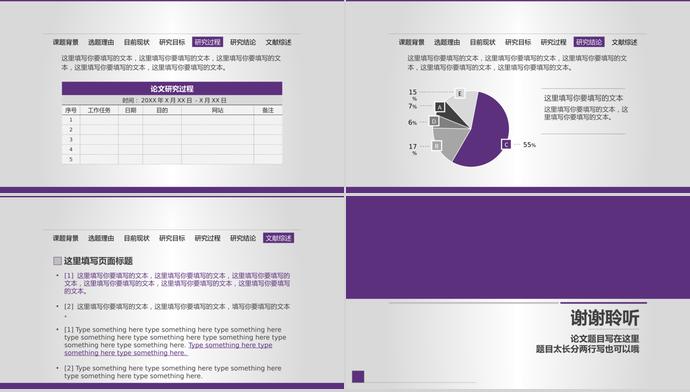
Task: Click the pie chart legend box labeled E
Action: tap(460, 93)
